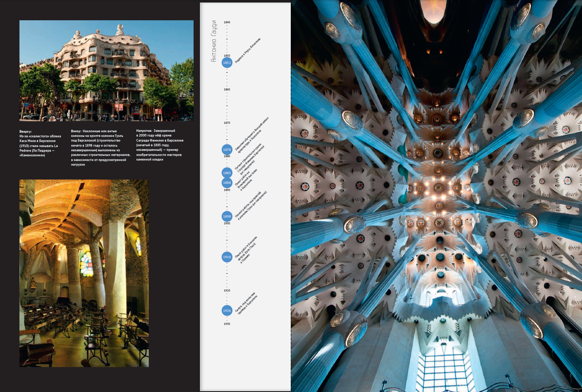
Task: Click the 1885 timeline marker
Action: tap(227, 173)
